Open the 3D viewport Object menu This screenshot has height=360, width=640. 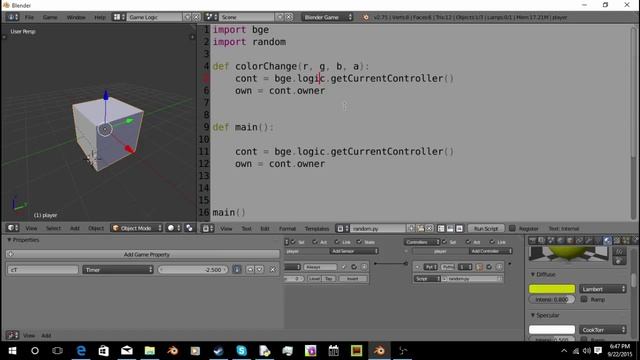[x=96, y=229]
